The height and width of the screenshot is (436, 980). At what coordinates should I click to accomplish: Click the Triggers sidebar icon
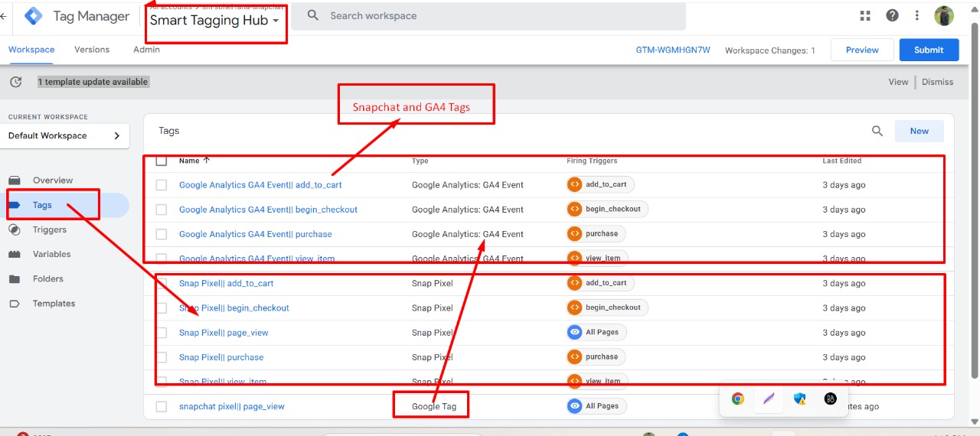tap(15, 229)
